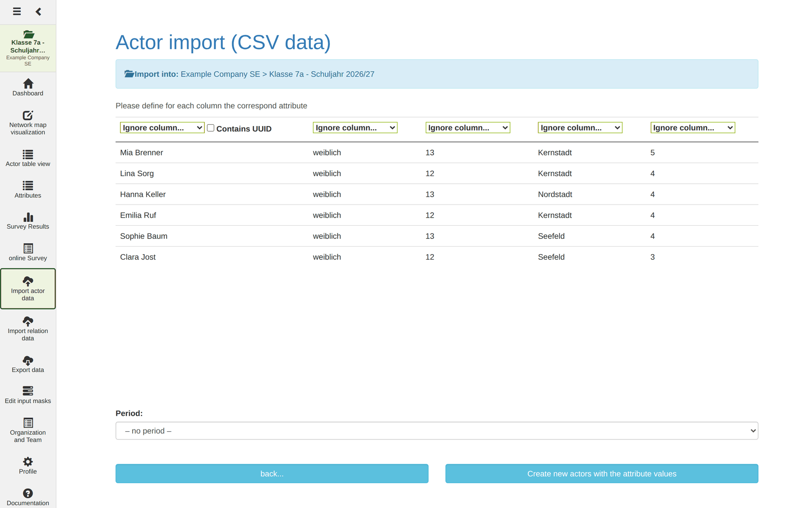Collapse sidebar with the back arrow
Image resolution: width=812 pixels, height=508 pixels.
click(38, 11)
